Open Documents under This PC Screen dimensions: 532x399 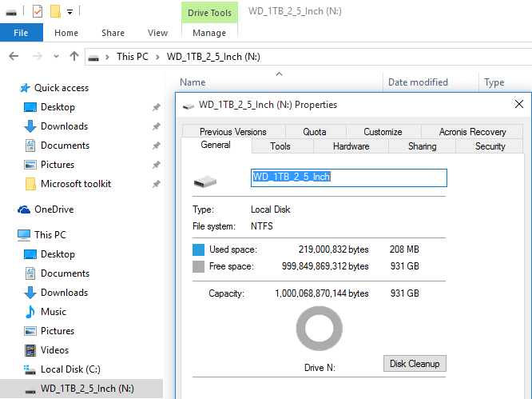[65, 273]
